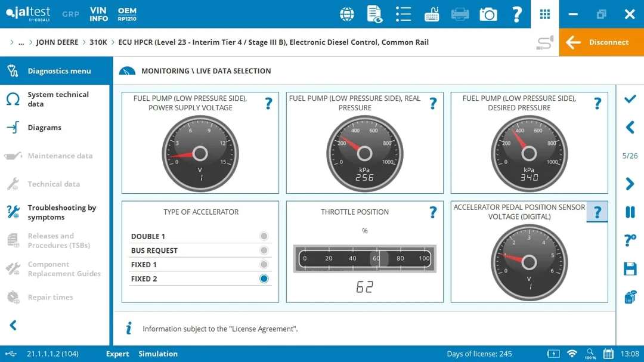Screen dimensions: 644x362
Task: Click the Disconnect button
Action: 601,42
